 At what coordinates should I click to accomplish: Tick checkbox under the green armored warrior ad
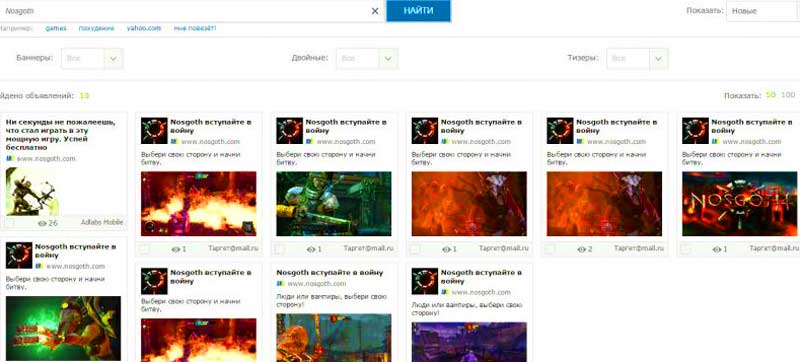[x=280, y=249]
